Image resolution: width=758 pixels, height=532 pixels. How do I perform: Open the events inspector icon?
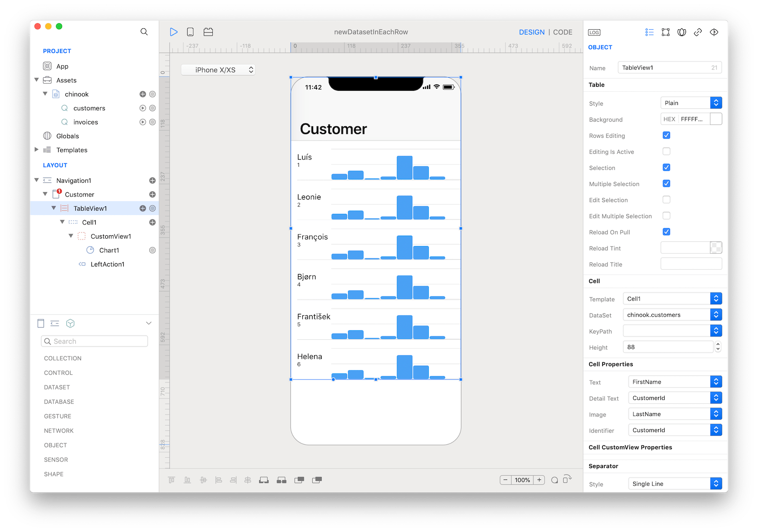[714, 32]
